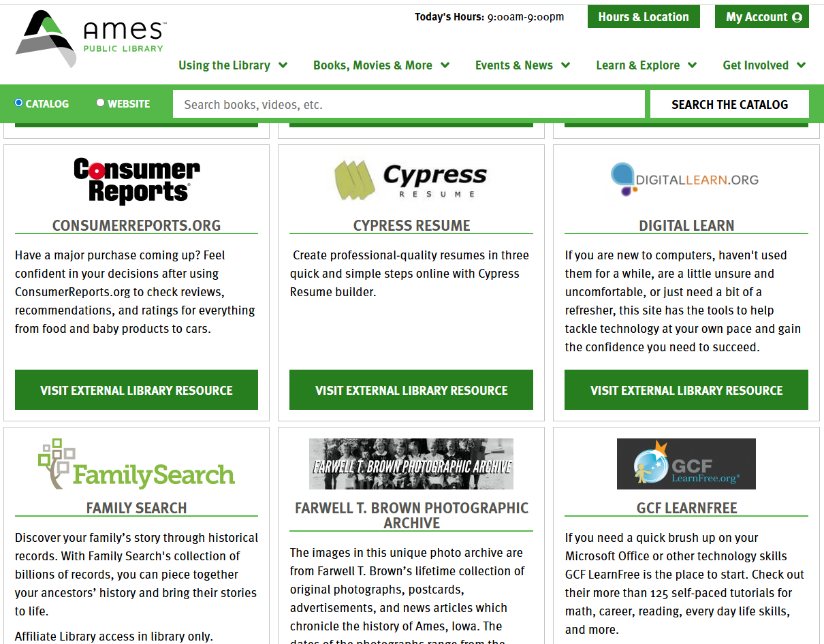The width and height of the screenshot is (824, 644).
Task: Select the Website search radio button
Action: 101,103
